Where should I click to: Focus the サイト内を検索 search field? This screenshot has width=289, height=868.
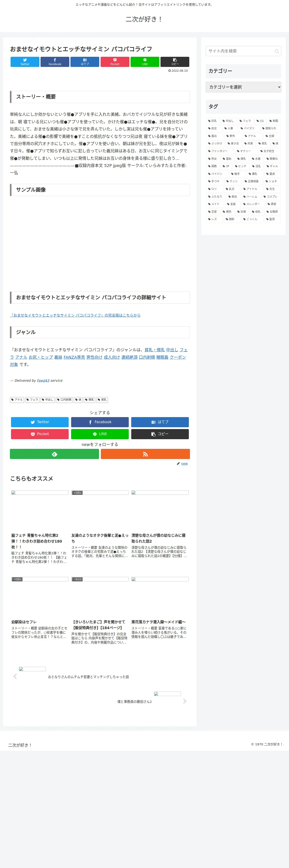243,51
